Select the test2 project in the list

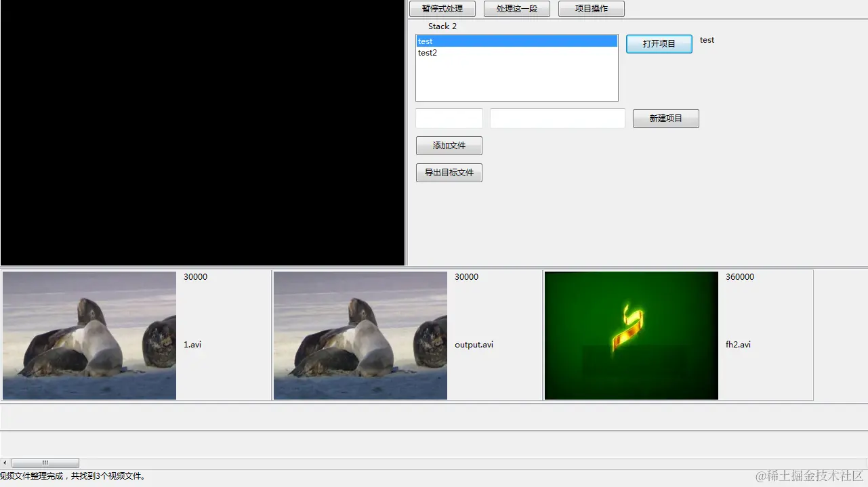517,53
